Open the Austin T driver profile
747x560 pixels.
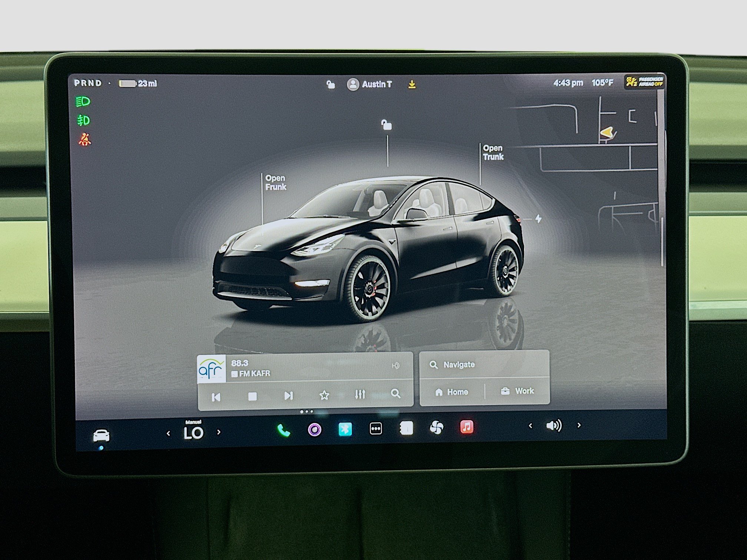pyautogui.click(x=369, y=84)
